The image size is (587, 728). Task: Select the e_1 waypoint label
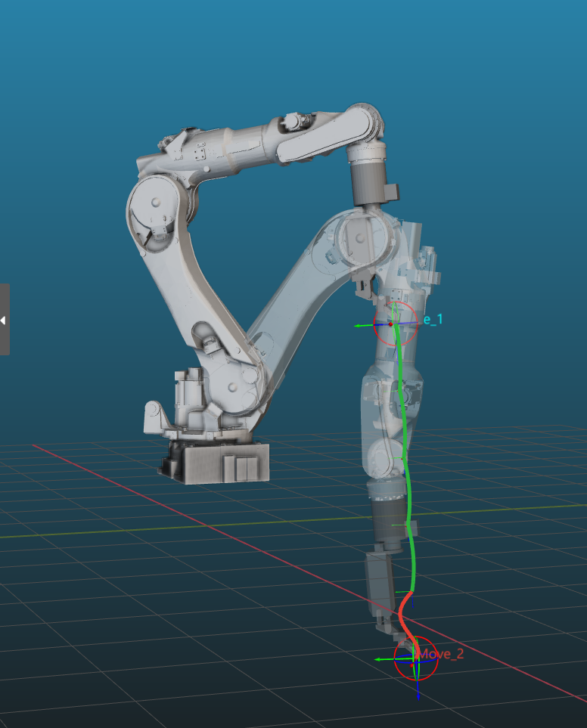433,320
